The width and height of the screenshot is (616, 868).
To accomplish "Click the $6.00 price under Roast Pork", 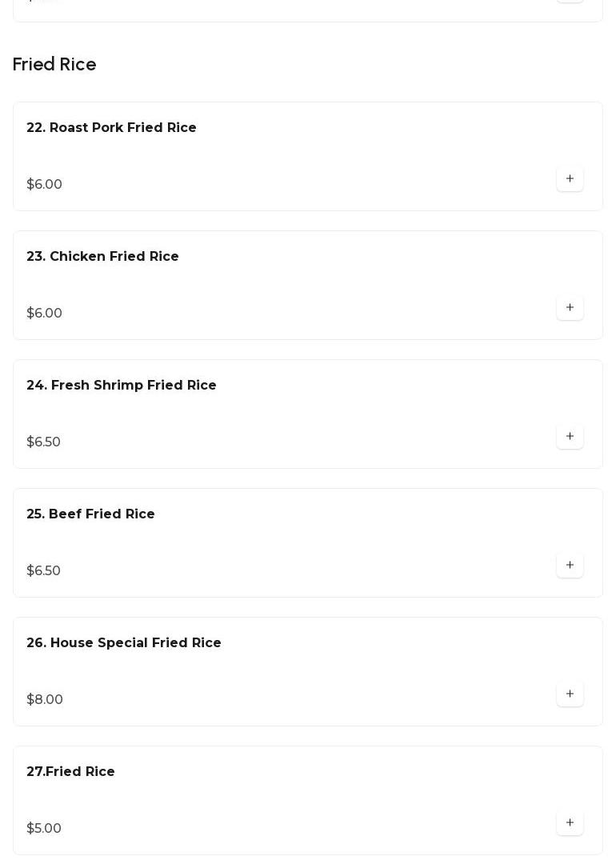I will (x=44, y=185).
